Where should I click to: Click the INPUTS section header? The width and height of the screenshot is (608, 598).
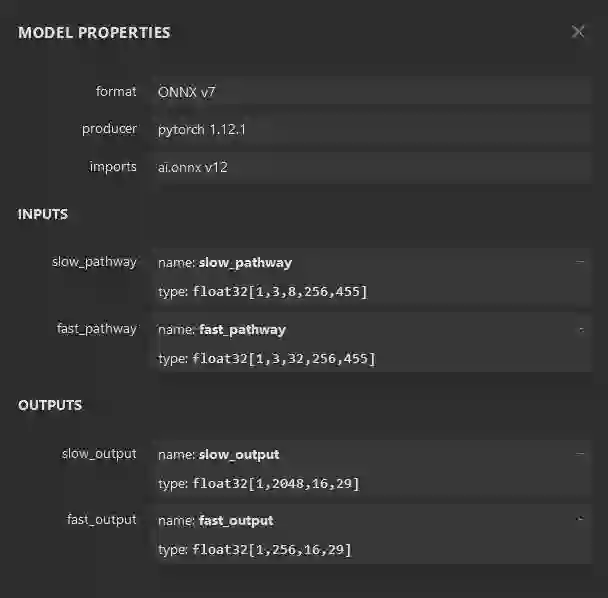pos(43,215)
